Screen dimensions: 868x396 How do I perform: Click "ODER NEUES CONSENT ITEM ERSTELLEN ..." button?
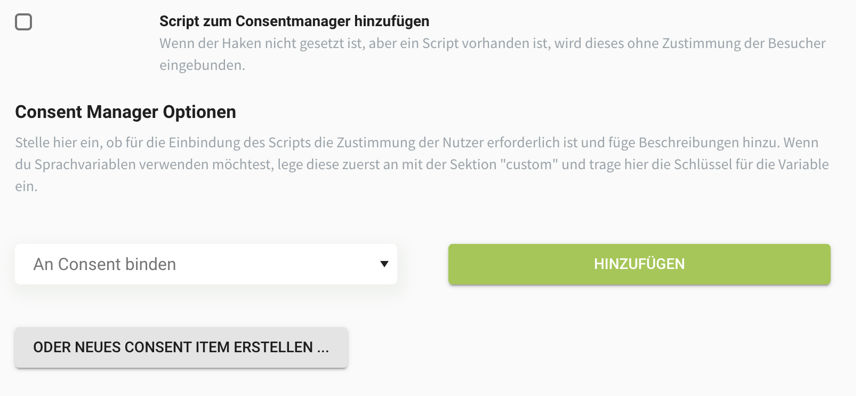pos(181,347)
